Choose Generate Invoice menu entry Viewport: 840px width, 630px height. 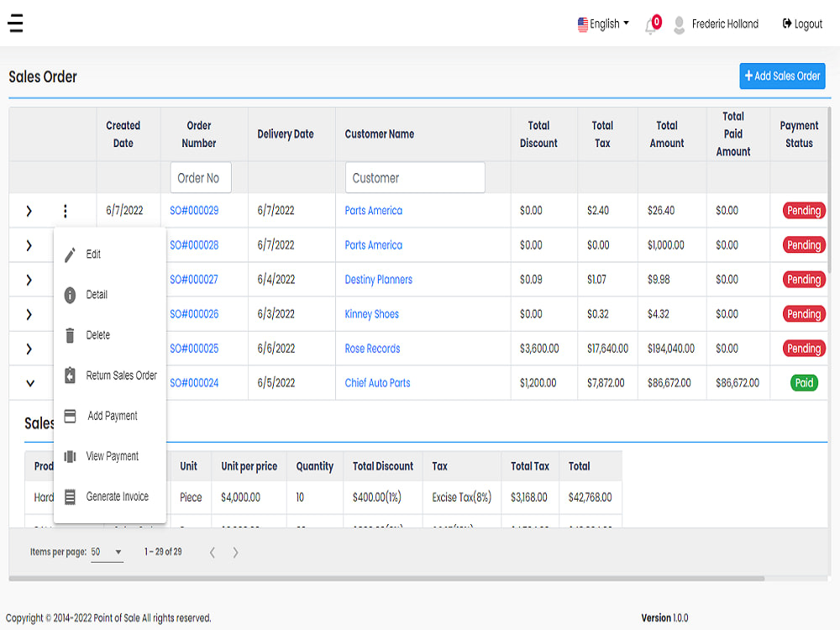(110, 496)
